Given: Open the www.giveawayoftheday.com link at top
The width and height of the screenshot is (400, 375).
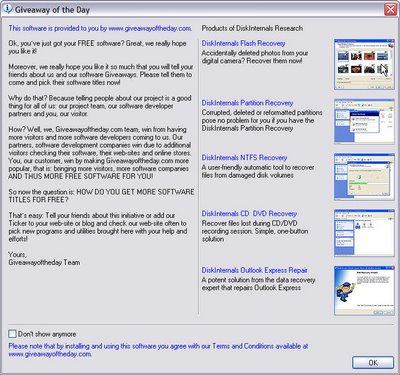Looking at the screenshot, I should coord(150,28).
